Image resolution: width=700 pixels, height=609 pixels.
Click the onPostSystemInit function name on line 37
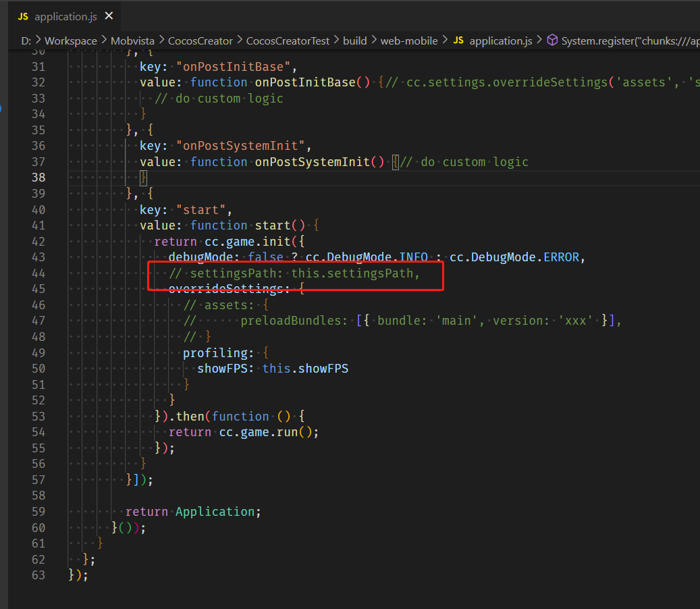[x=313, y=162]
